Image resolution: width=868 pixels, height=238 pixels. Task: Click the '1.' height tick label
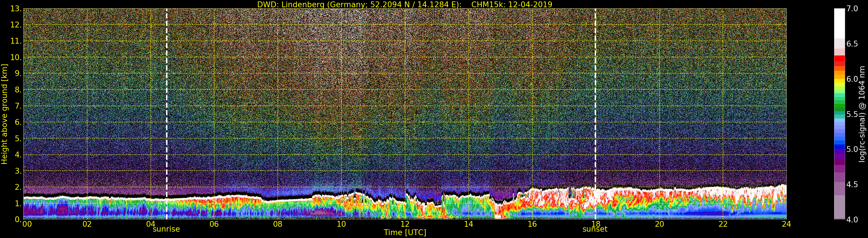[18, 203]
